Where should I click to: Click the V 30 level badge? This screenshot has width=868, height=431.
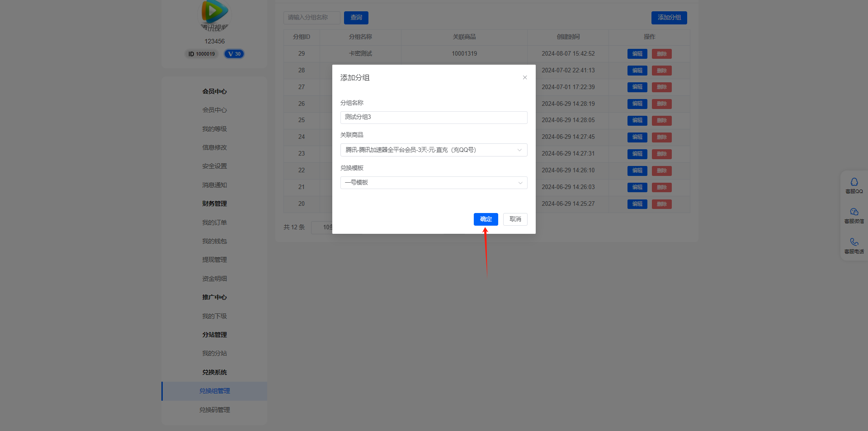(x=234, y=54)
